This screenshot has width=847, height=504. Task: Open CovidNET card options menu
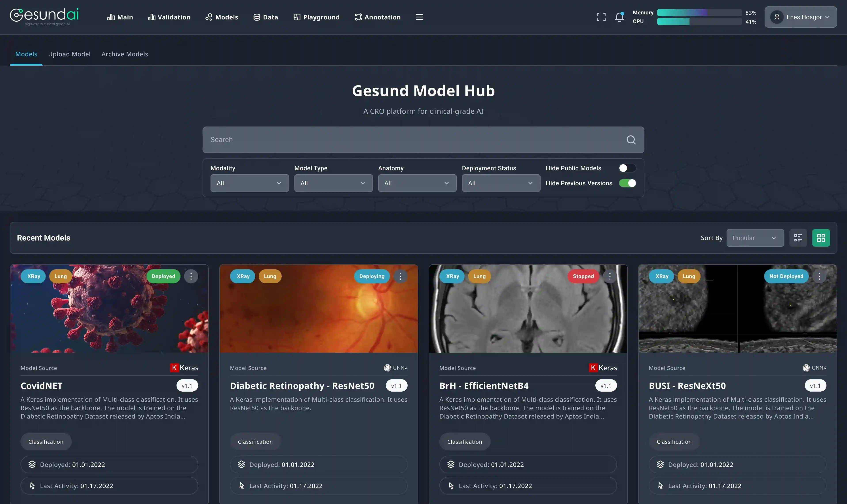tap(191, 277)
